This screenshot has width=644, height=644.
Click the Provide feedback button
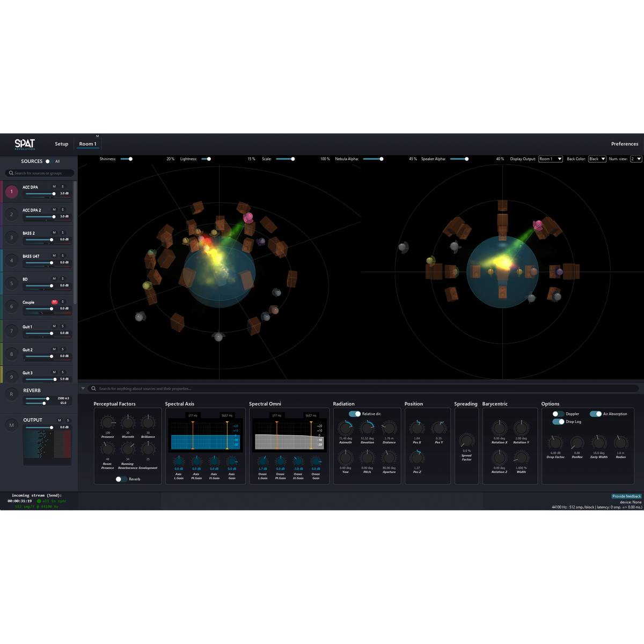tap(627, 496)
